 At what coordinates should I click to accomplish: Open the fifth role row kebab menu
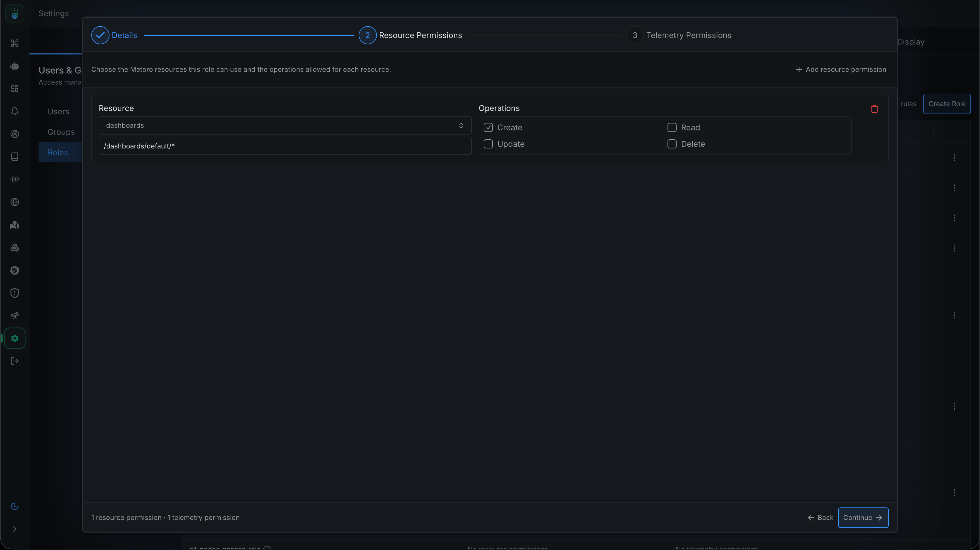[x=954, y=315]
